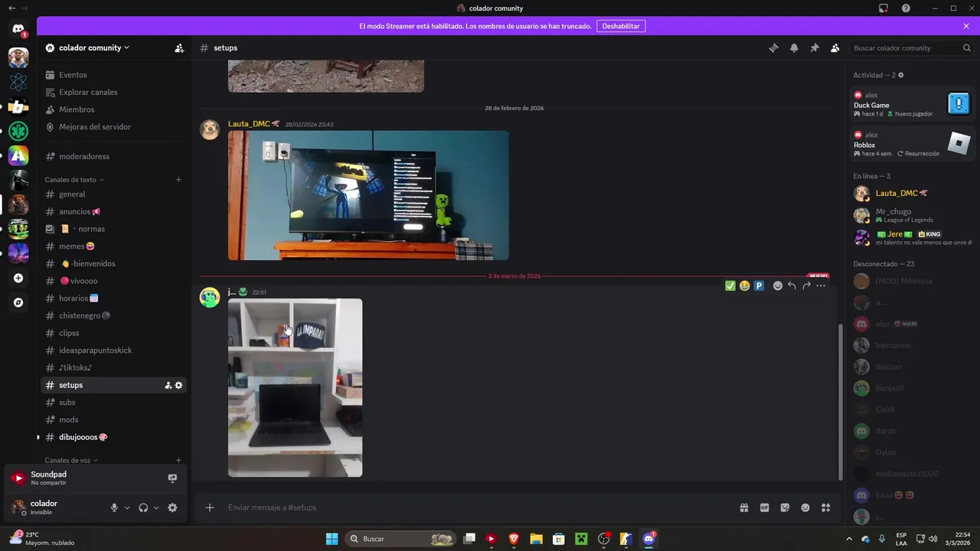Viewport: 980px width, 551px height.
Task: Open the threads icon in channel header
Action: click(x=773, y=47)
